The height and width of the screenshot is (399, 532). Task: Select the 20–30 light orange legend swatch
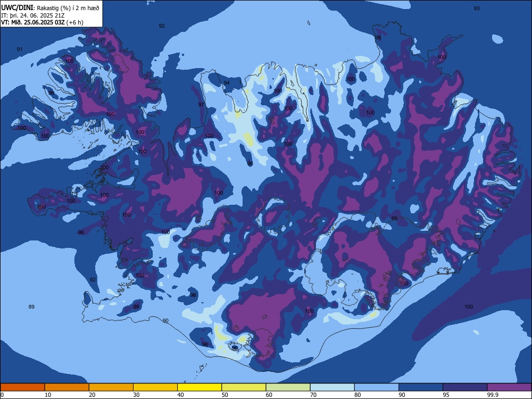111,387
